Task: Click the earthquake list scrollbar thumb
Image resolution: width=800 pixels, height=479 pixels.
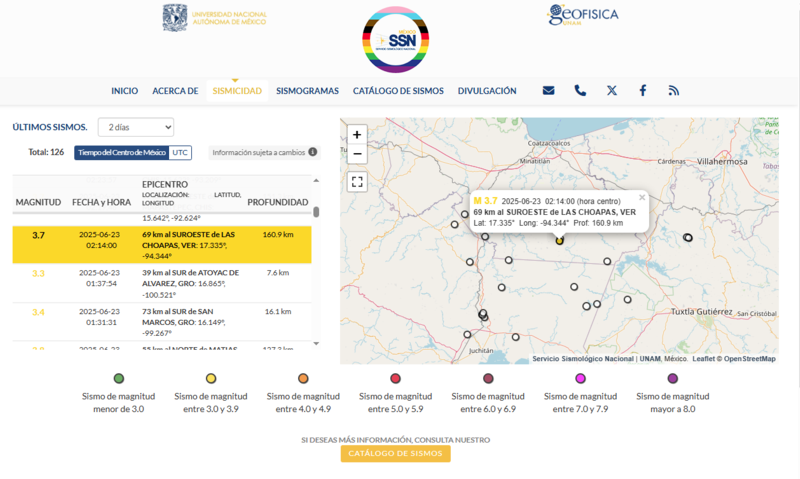Action: pyautogui.click(x=316, y=212)
